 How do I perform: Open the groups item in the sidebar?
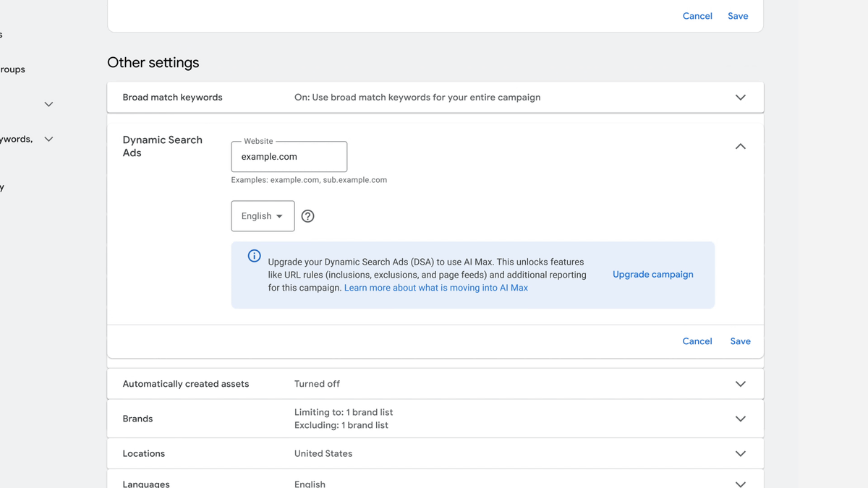tap(12, 69)
